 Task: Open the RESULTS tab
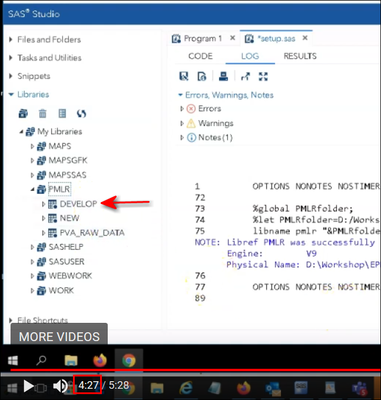point(300,56)
